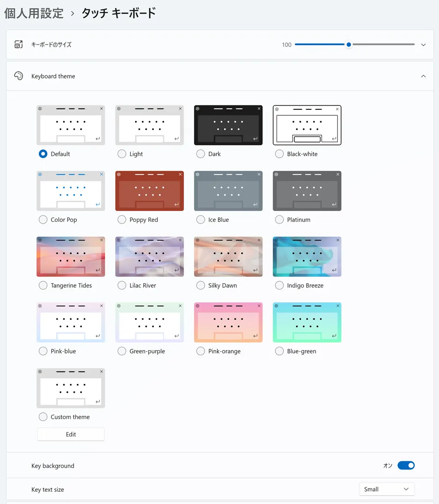Click the Color Pop preview thumbnail
This screenshot has width=439, height=504.
tap(71, 191)
